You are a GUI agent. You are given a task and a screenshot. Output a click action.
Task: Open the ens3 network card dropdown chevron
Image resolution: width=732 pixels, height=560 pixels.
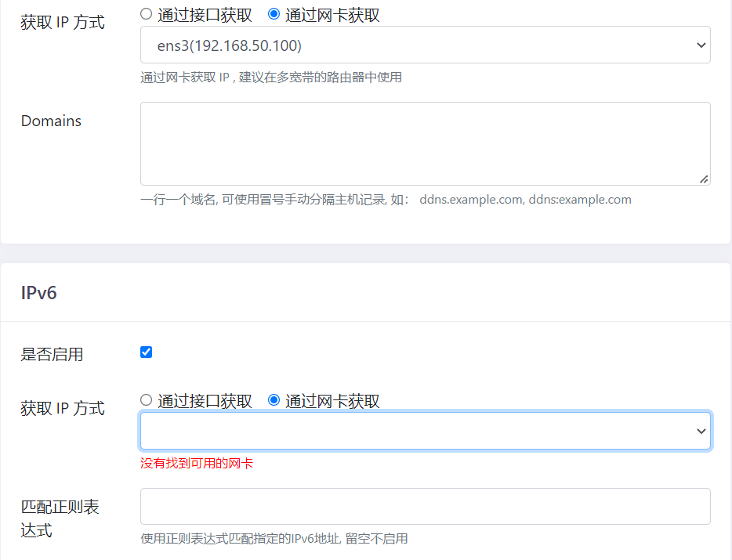click(x=702, y=45)
